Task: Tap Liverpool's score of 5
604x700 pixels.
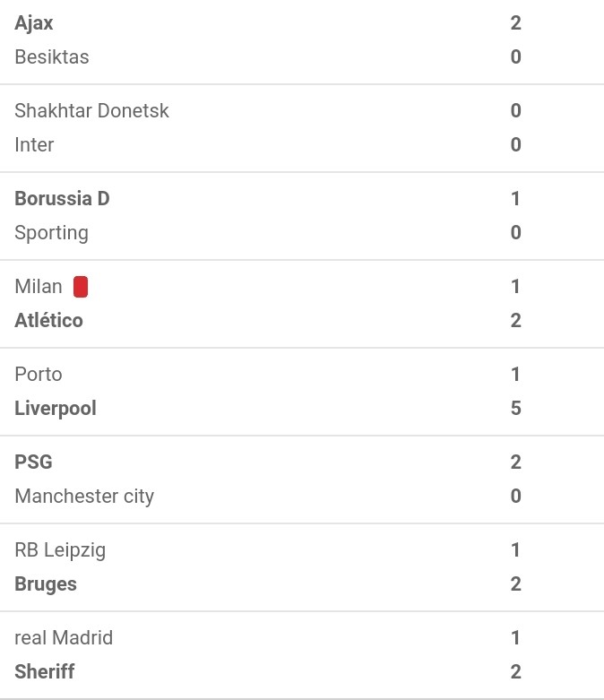Action: (515, 409)
